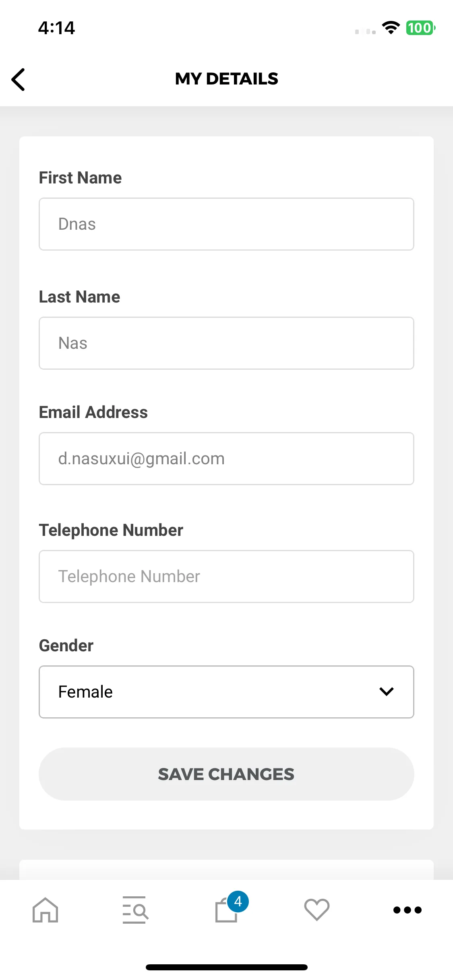This screenshot has width=453, height=980.
Task: Tap the clock showing 4:14
Action: tap(56, 28)
